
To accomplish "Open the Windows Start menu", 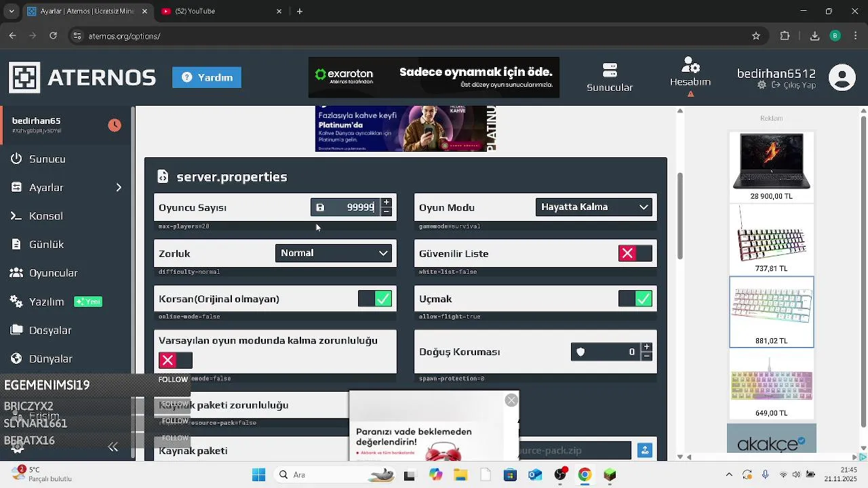I will 258,475.
